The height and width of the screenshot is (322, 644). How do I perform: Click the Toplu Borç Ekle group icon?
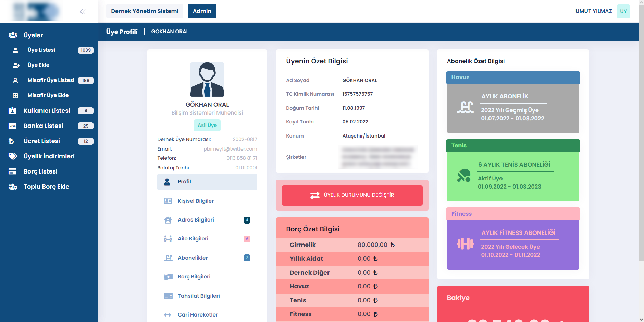click(x=13, y=187)
